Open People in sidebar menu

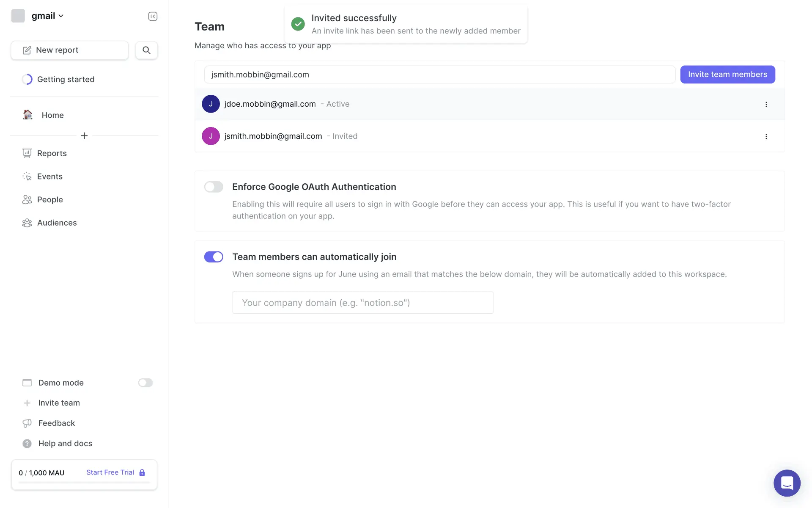(x=50, y=199)
